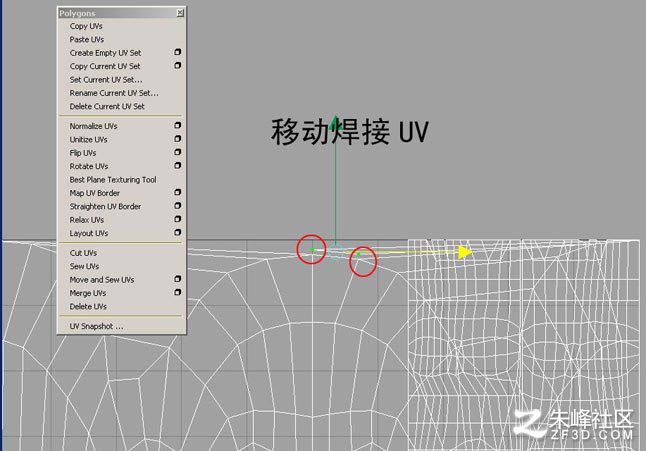Grab the yellow horizontal move arrow
Image resolution: width=646 pixels, height=451 pixels.
click(465, 252)
